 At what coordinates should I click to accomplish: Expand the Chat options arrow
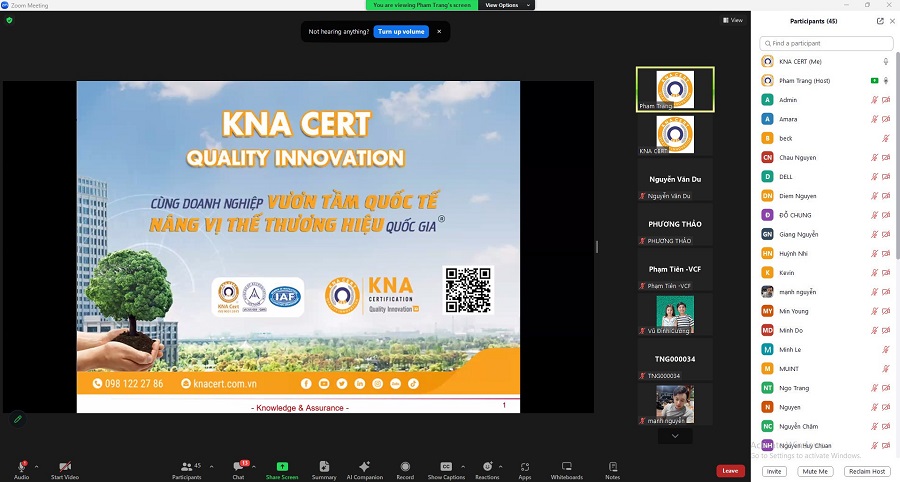coord(254,467)
